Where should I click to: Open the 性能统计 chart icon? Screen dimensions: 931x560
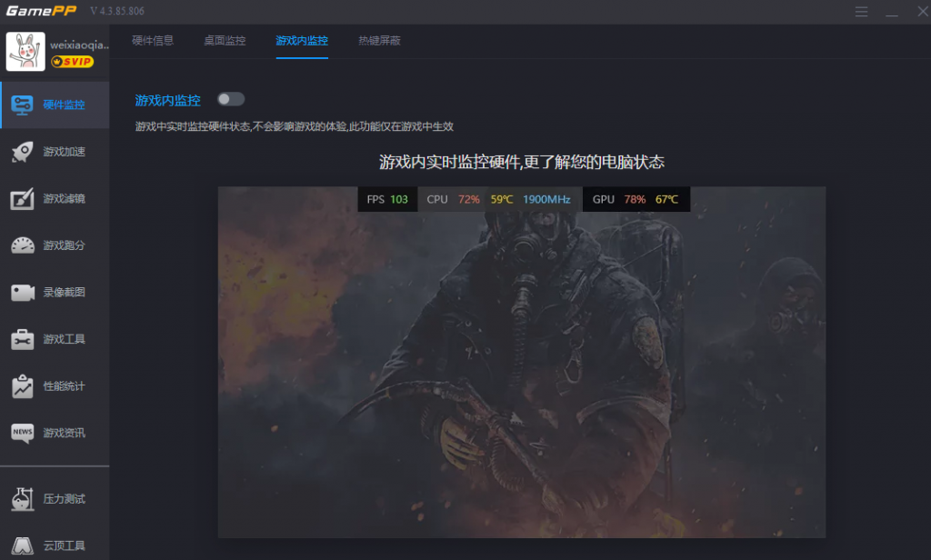[23, 386]
